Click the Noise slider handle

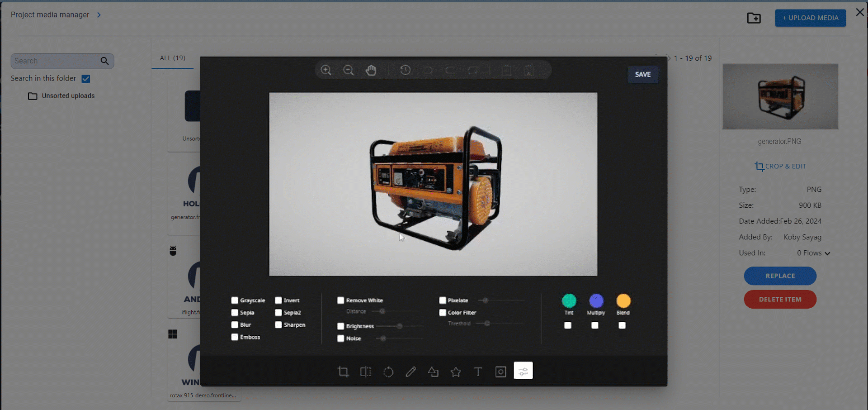point(383,338)
